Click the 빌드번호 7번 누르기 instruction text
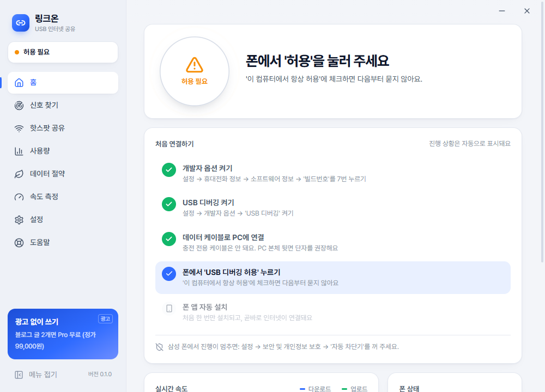545x392 pixels. [274, 179]
